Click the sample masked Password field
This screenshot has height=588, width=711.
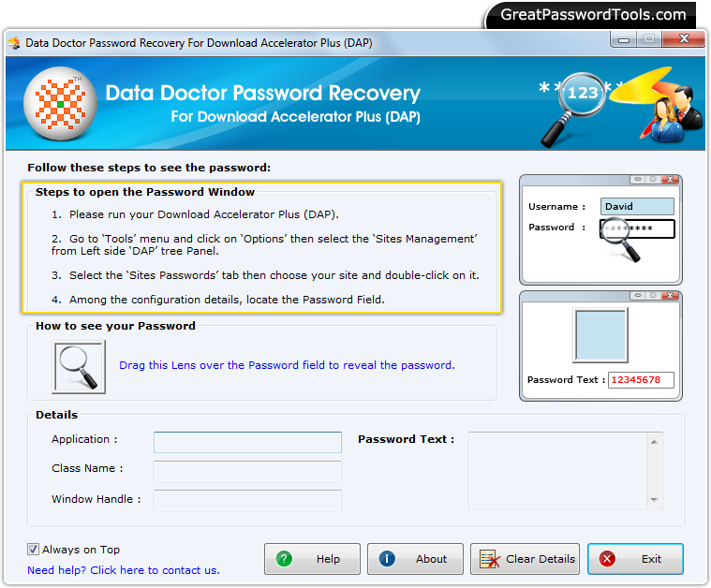pyautogui.click(x=637, y=228)
